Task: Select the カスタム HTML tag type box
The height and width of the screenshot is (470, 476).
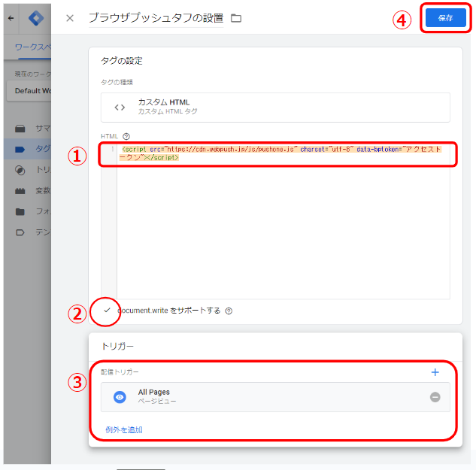Action: 275,108
